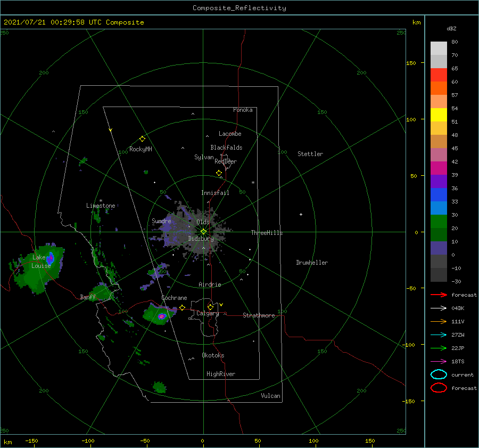Screen dimensions: 479x448
Task: Click the white plus marker near Stettler area
Action: click(301, 214)
